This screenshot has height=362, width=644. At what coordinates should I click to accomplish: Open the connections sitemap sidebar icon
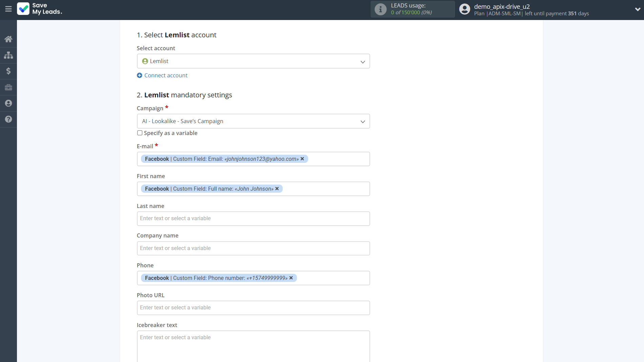click(8, 55)
